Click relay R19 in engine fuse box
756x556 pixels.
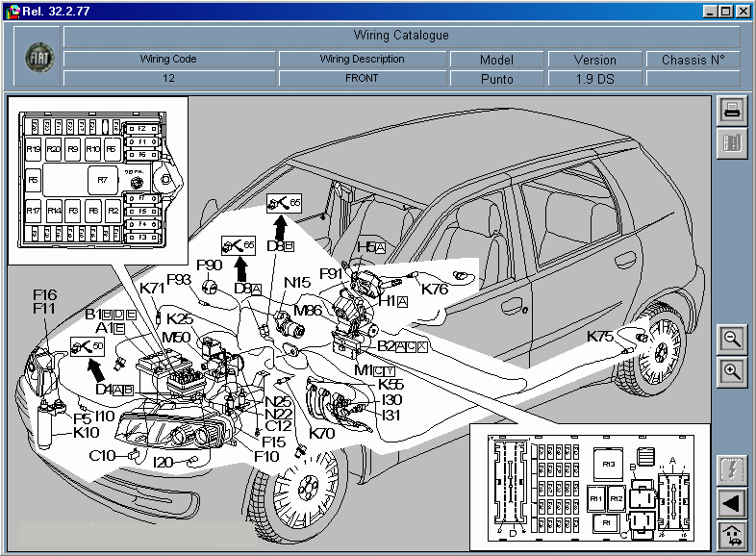(x=34, y=149)
